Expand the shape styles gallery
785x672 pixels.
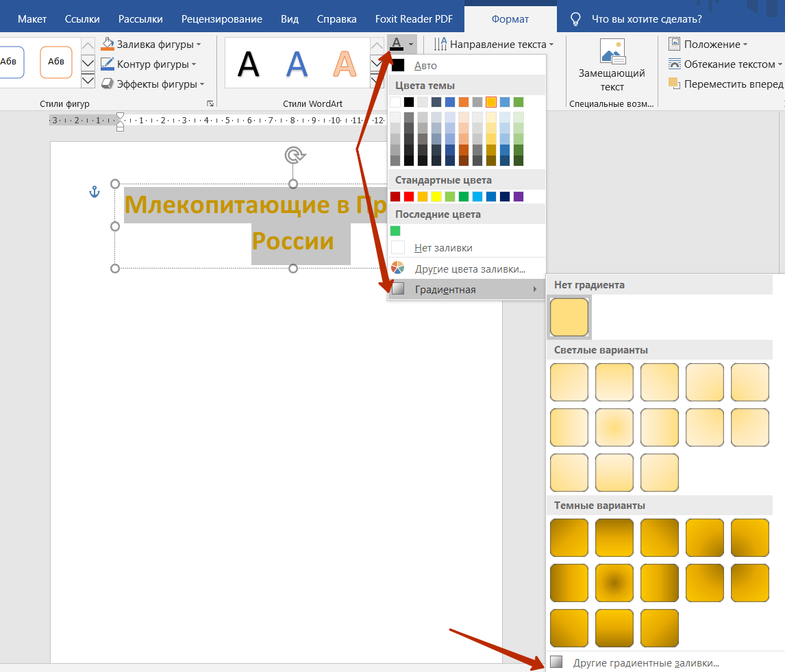click(x=88, y=80)
